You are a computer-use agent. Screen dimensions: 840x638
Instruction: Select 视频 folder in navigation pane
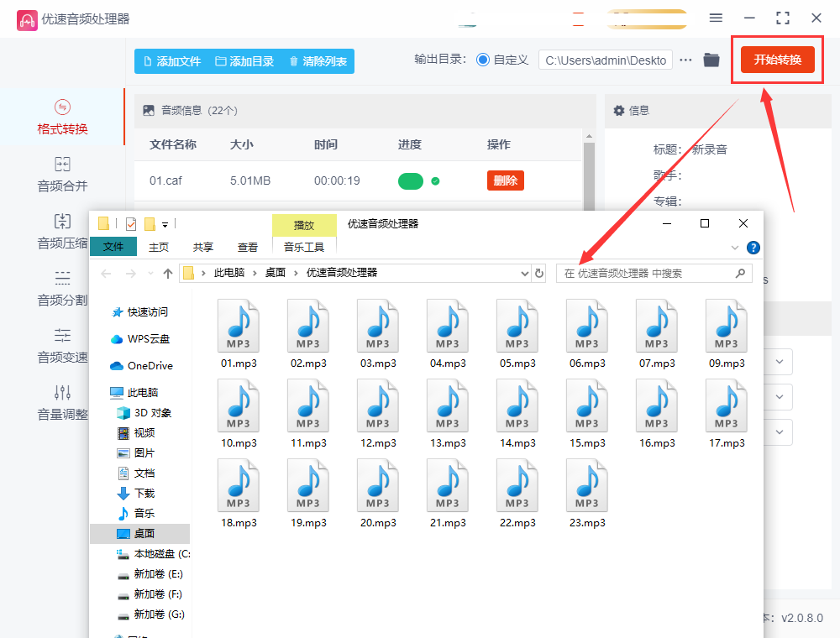pos(136,432)
